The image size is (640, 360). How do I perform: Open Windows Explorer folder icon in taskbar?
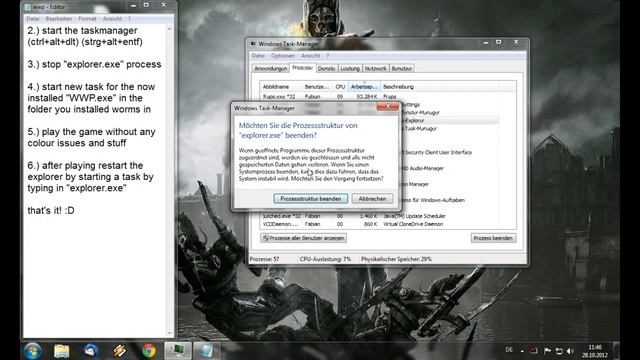click(62, 351)
